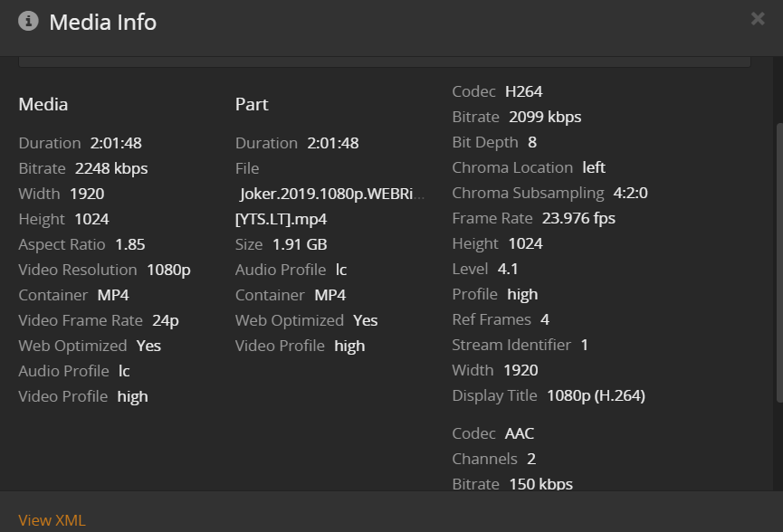The image size is (783, 532).
Task: Select the Display Title 1080p (H.264) value
Action: [x=596, y=395]
